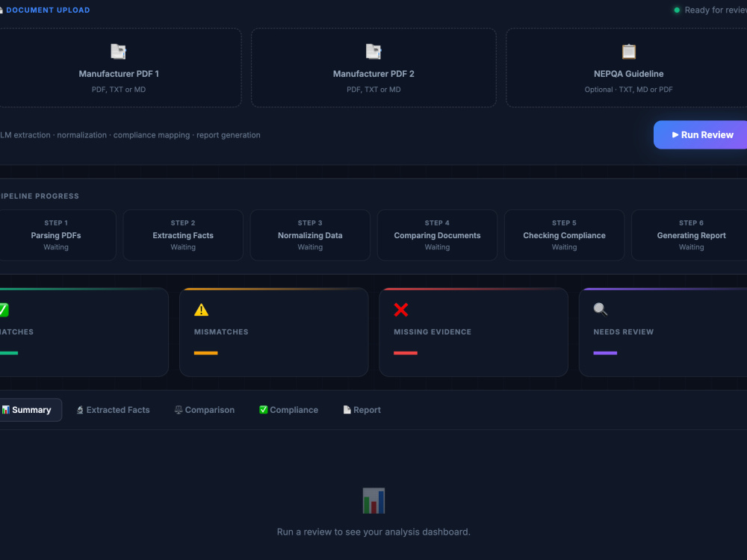Click the scales icon beside Comparison

click(x=179, y=410)
